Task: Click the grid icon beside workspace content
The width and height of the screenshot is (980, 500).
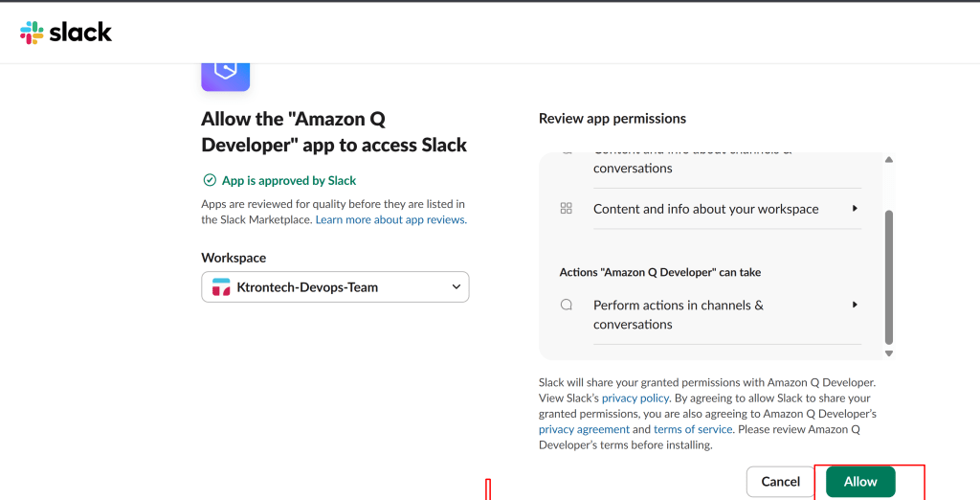Action: (566, 209)
